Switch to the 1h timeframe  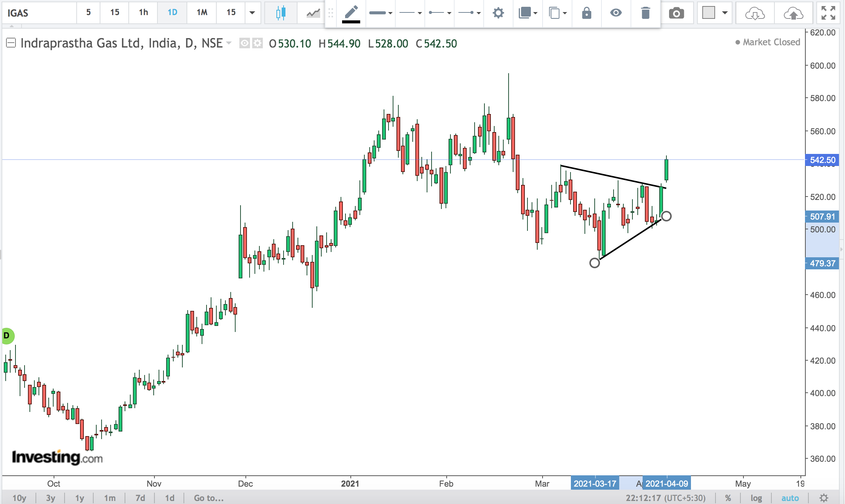coord(143,12)
